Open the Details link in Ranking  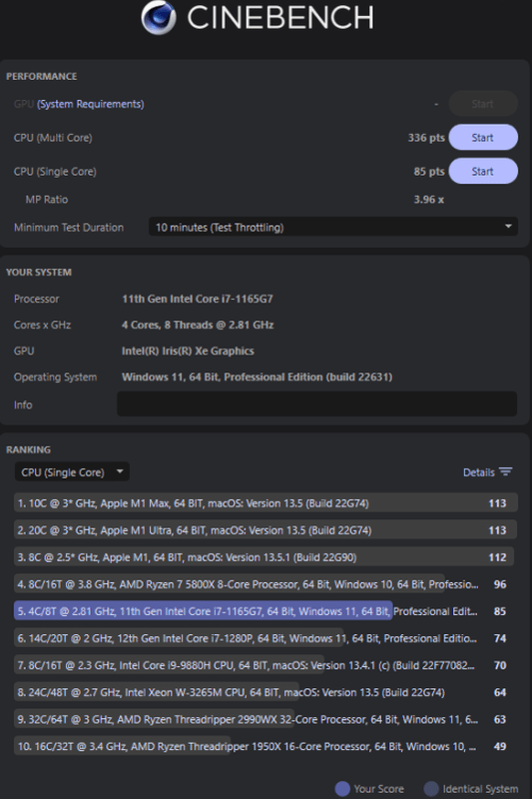478,472
